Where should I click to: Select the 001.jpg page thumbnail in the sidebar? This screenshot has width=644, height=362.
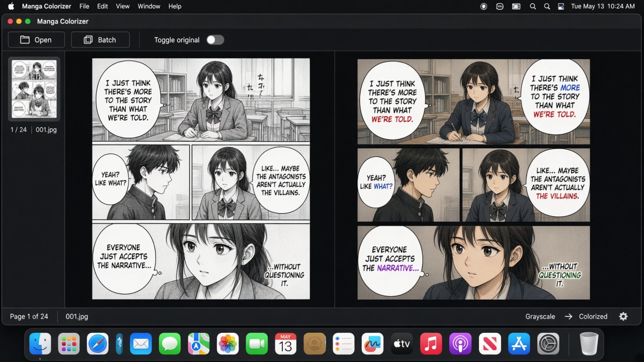point(34,89)
